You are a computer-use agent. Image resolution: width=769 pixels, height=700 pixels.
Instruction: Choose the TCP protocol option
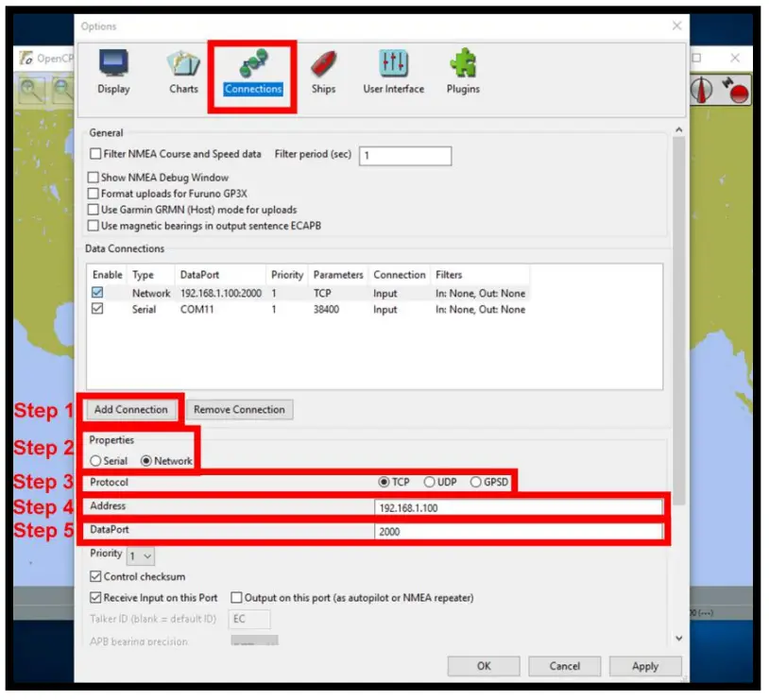tap(384, 482)
